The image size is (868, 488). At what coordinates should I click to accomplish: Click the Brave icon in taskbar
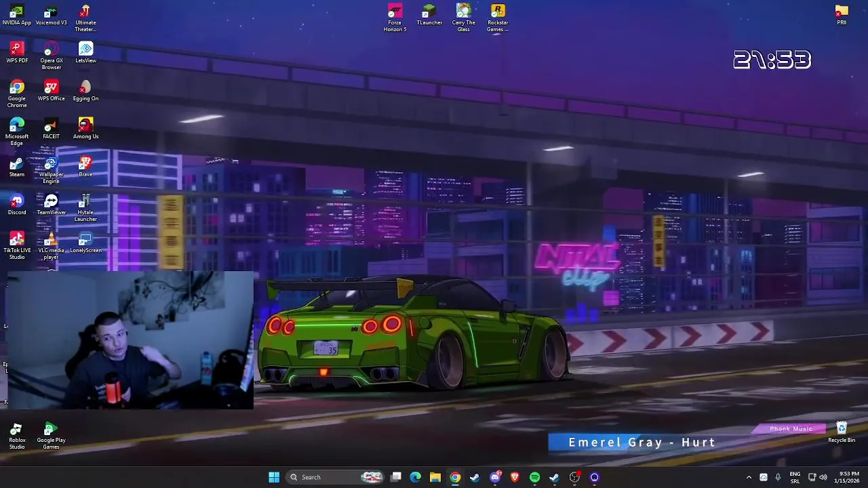tap(515, 477)
